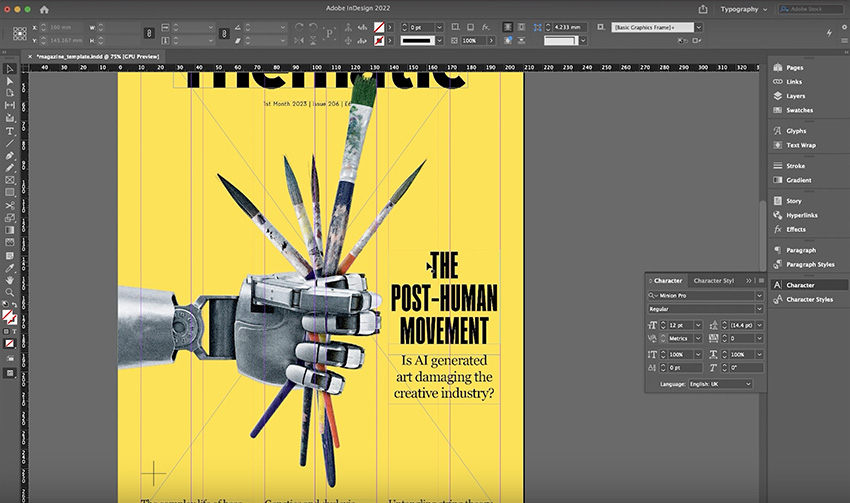Screen dimensions: 850x503
Task: Open the font family dropdown showing Minion Pro
Action: (x=757, y=296)
